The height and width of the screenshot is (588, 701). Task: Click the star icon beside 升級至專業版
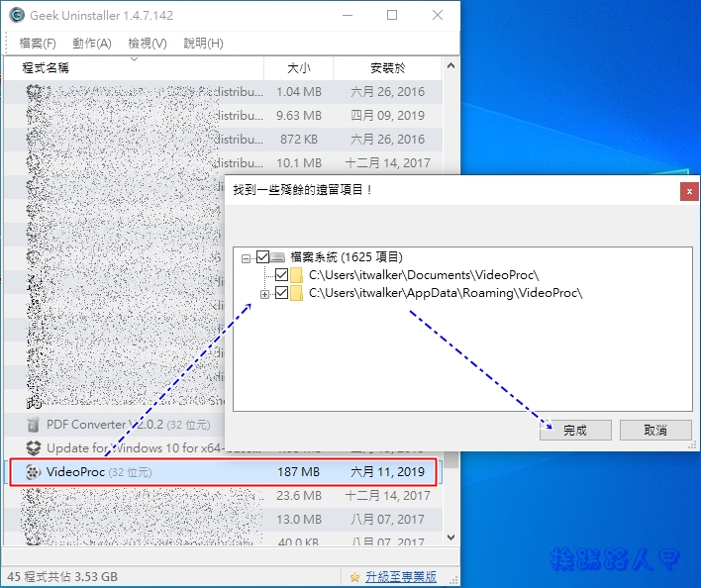(354, 577)
